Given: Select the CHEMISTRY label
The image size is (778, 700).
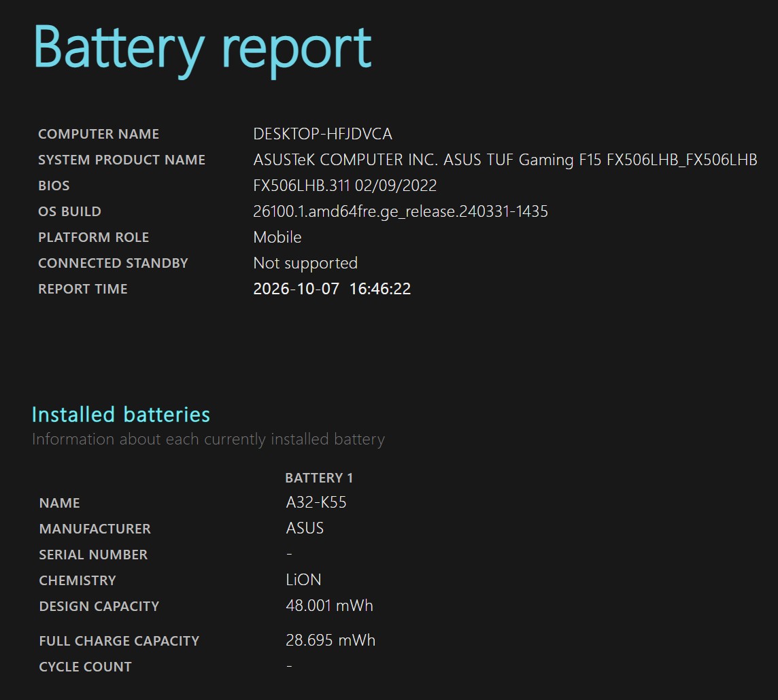Looking at the screenshot, I should 78,580.
